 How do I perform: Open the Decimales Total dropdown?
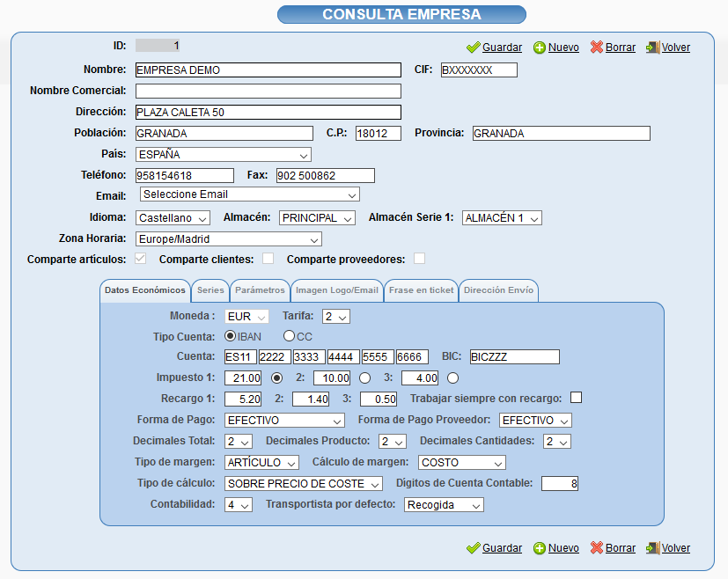click(239, 441)
